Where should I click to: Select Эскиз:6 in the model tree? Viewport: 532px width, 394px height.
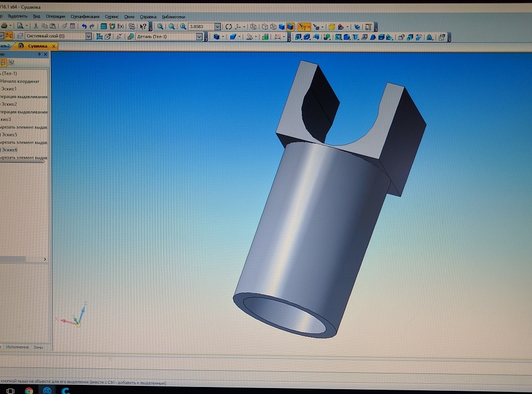point(9,150)
